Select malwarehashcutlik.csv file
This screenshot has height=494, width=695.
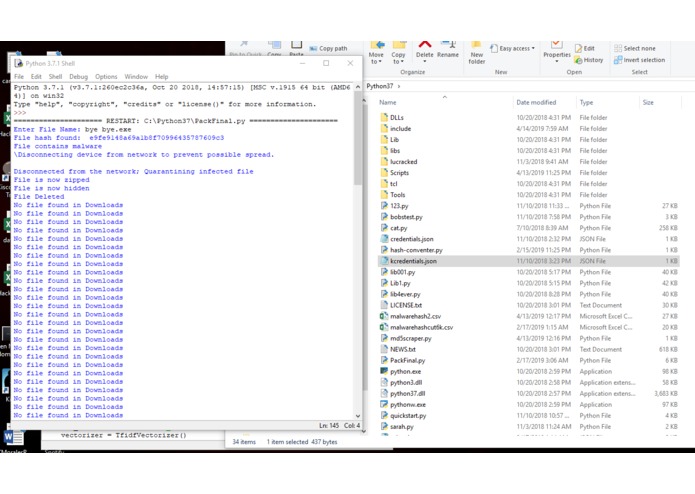(x=422, y=327)
